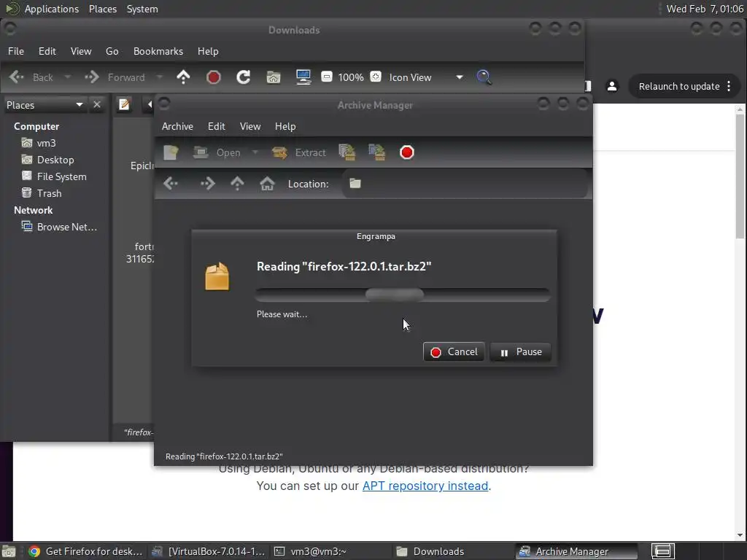
Task: Open Places menu in top panel
Action: 103,9
